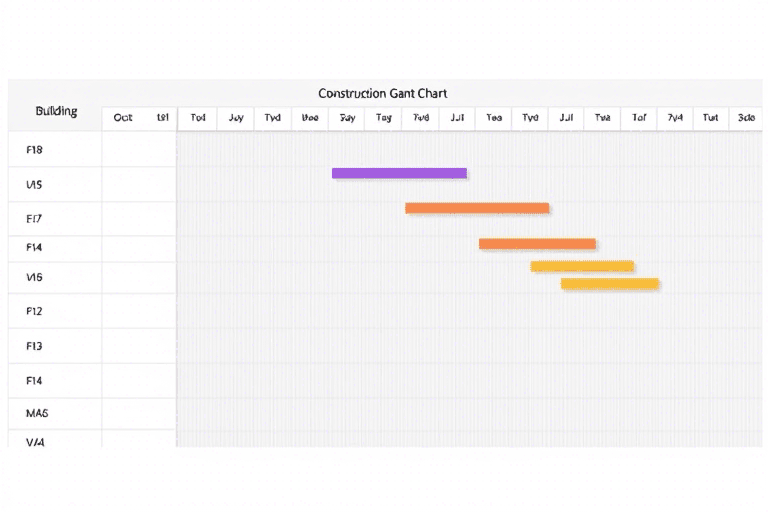768x512 pixels.
Task: Click the F12 building row label
Action: [34, 311]
